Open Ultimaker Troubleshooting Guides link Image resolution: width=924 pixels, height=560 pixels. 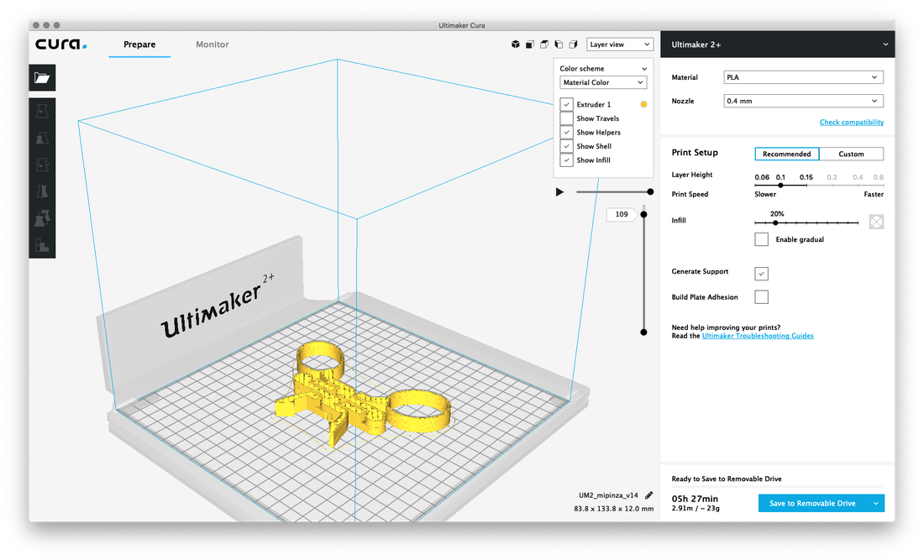(x=757, y=336)
